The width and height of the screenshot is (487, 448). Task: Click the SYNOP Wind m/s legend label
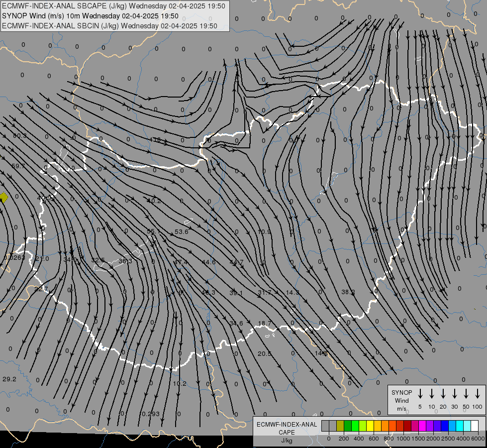pos(401,401)
